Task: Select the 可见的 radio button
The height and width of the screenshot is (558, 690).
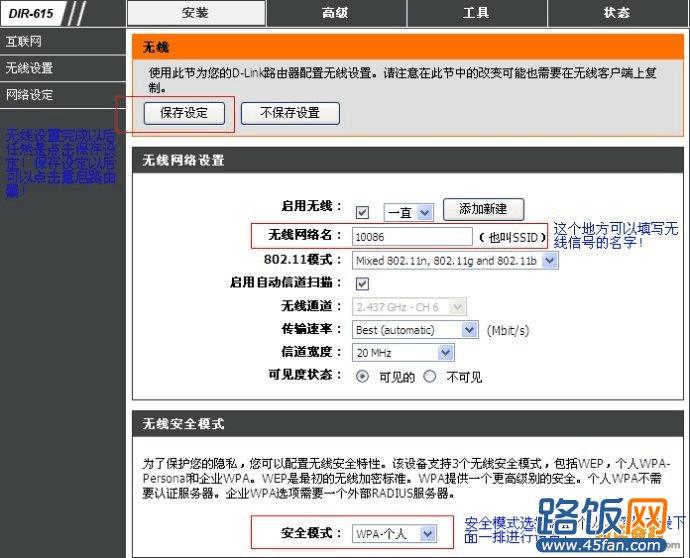Action: point(362,377)
